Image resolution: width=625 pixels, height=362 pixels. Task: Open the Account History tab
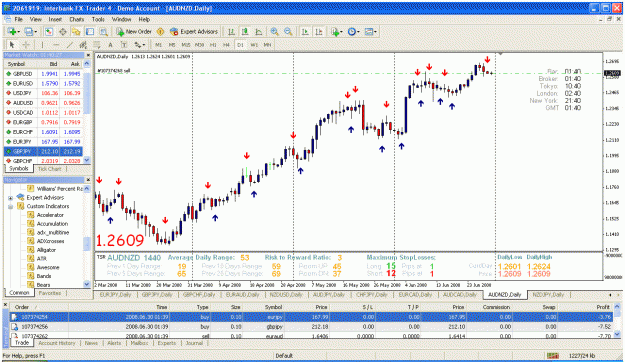57,343
